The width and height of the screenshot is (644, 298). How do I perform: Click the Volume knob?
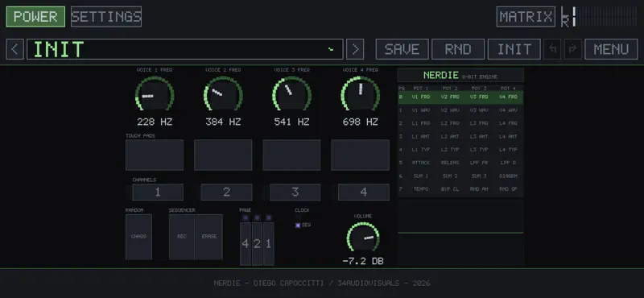tap(363, 238)
